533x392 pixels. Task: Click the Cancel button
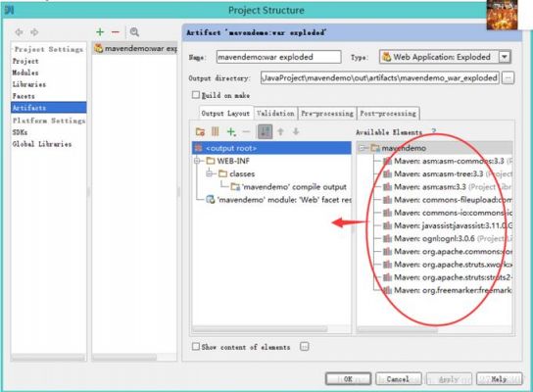[x=399, y=378]
